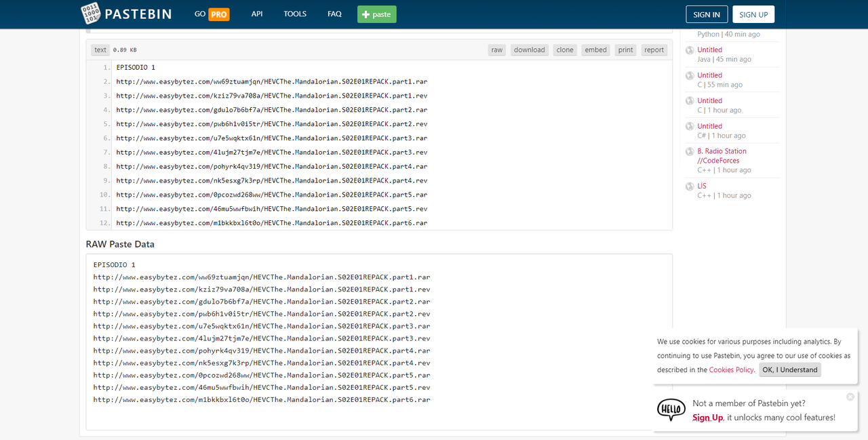
Task: Download the paste file
Action: [x=529, y=49]
